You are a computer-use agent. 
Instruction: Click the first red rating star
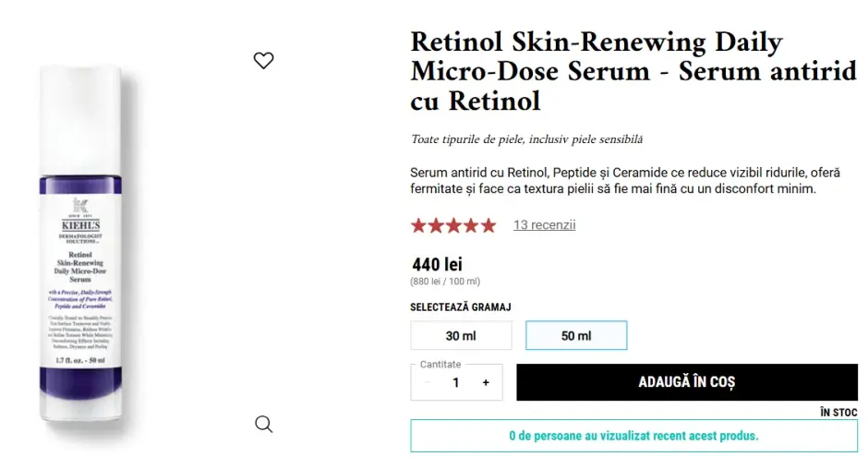click(419, 225)
